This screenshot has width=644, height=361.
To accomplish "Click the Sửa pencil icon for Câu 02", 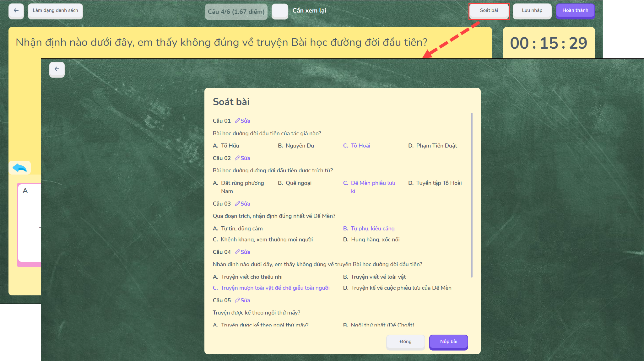I will click(237, 158).
